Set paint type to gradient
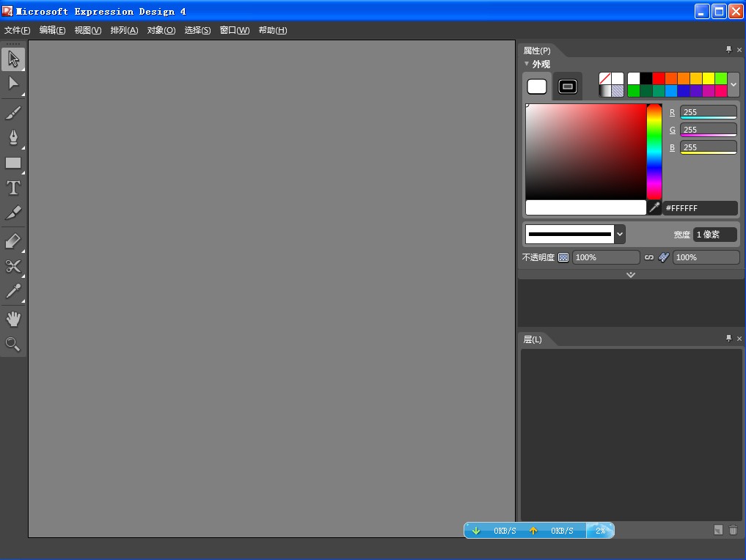 point(604,91)
